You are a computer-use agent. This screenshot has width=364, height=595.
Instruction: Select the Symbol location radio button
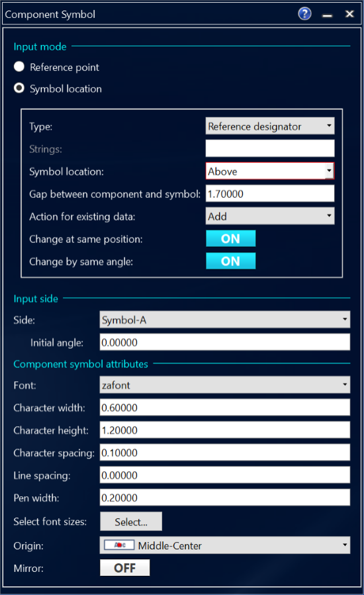point(19,88)
